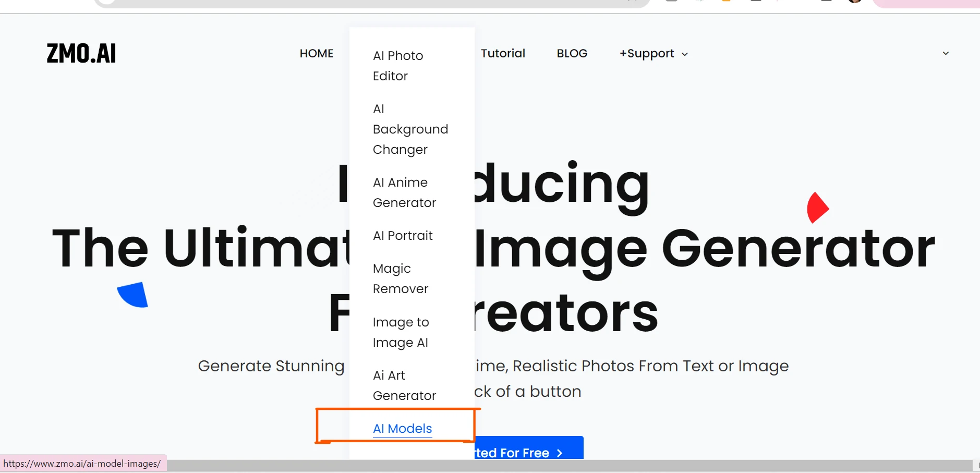Select AI Portrait in the dropdown
The height and width of the screenshot is (473, 980).
403,236
